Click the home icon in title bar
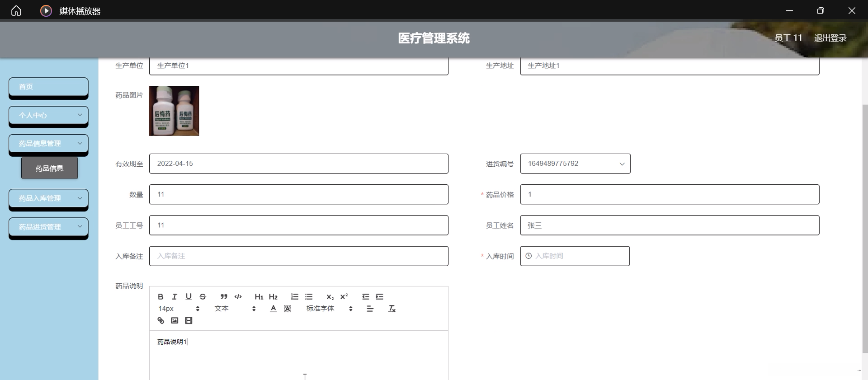This screenshot has width=868, height=380. pos(16,10)
